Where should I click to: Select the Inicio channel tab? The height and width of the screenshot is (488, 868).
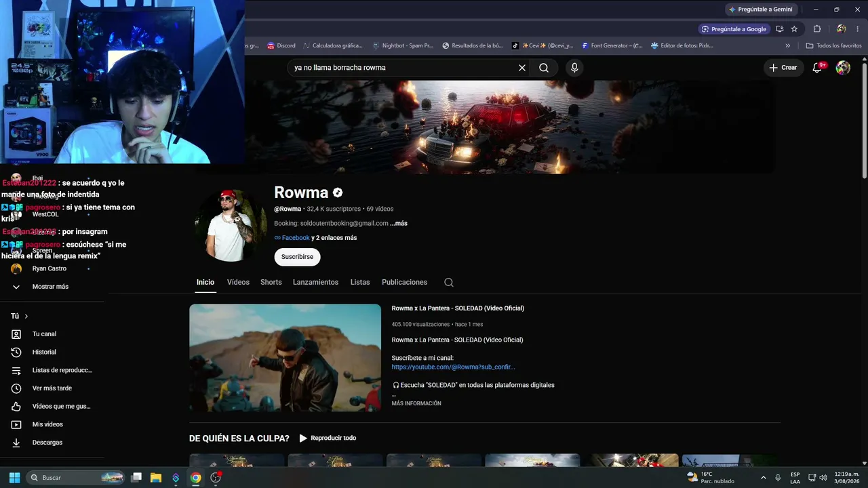(205, 283)
